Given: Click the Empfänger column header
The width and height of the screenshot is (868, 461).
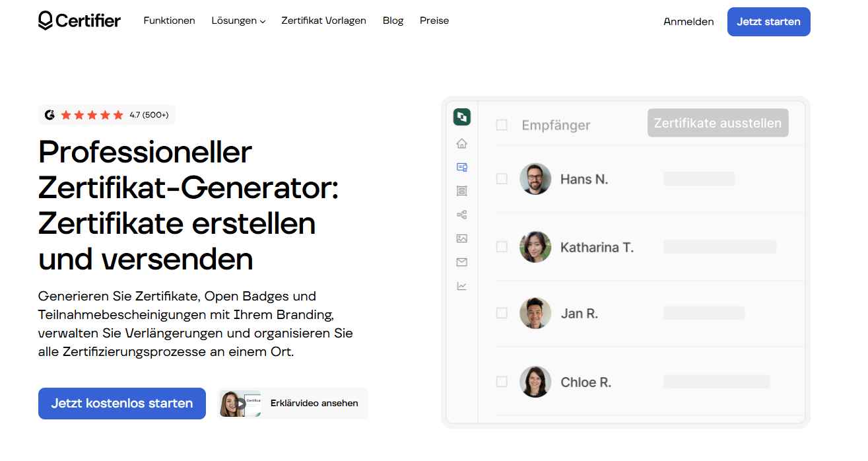Looking at the screenshot, I should [556, 125].
